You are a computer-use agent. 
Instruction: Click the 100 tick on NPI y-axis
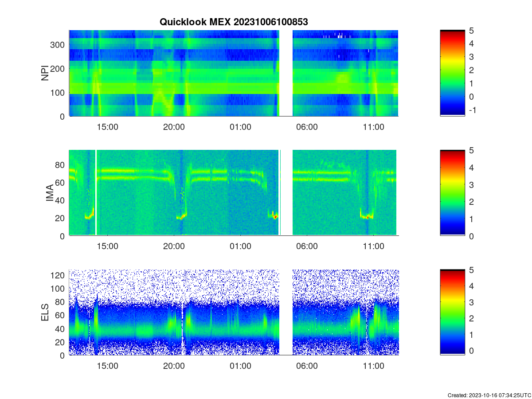pos(58,92)
